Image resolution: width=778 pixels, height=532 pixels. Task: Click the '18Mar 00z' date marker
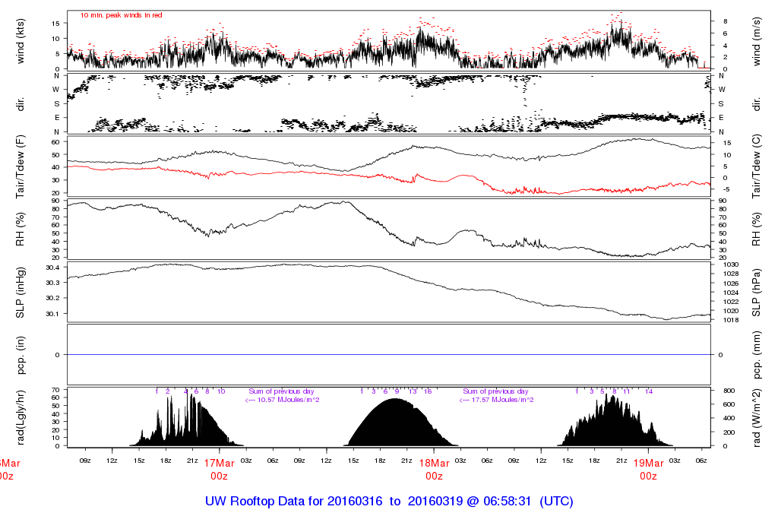coord(434,470)
